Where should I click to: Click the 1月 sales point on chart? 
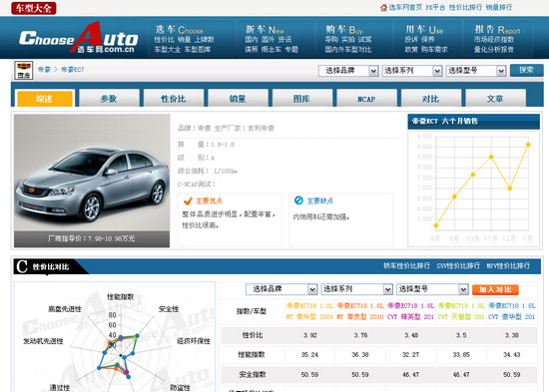(528, 145)
